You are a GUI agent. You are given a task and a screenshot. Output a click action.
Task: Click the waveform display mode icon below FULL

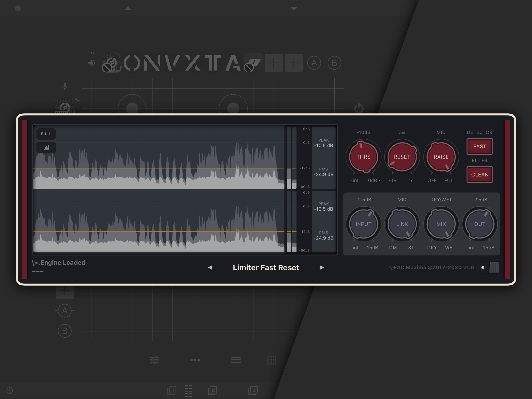[x=46, y=147]
